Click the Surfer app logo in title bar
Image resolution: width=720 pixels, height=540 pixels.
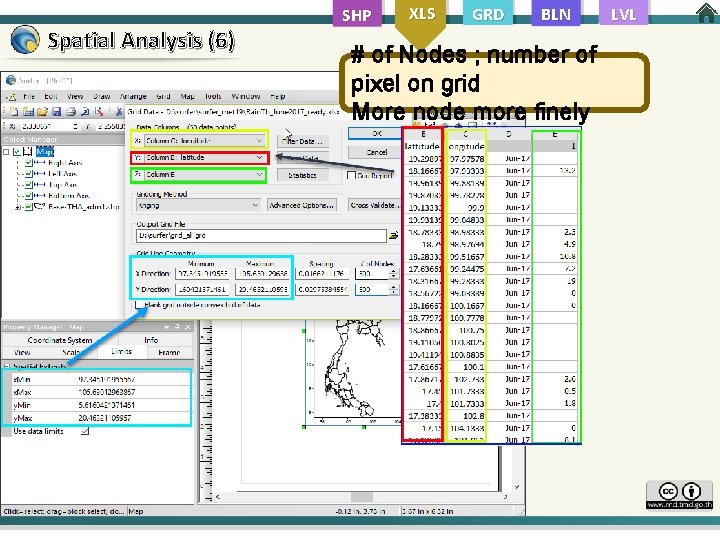coord(11,80)
